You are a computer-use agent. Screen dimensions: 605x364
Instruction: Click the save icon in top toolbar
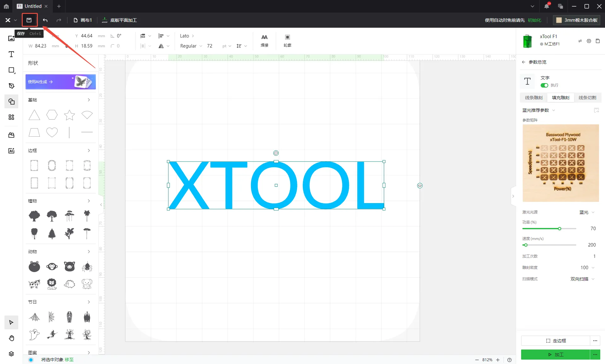[29, 20]
